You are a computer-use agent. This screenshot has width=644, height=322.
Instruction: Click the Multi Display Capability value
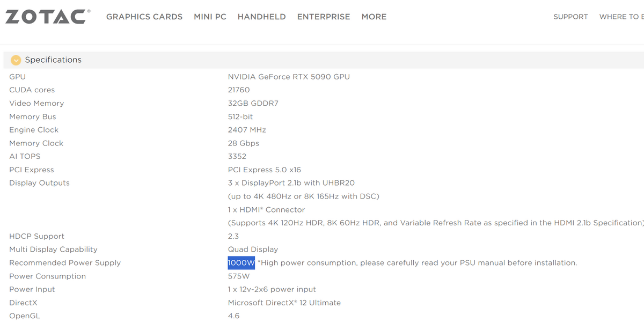[x=253, y=249]
